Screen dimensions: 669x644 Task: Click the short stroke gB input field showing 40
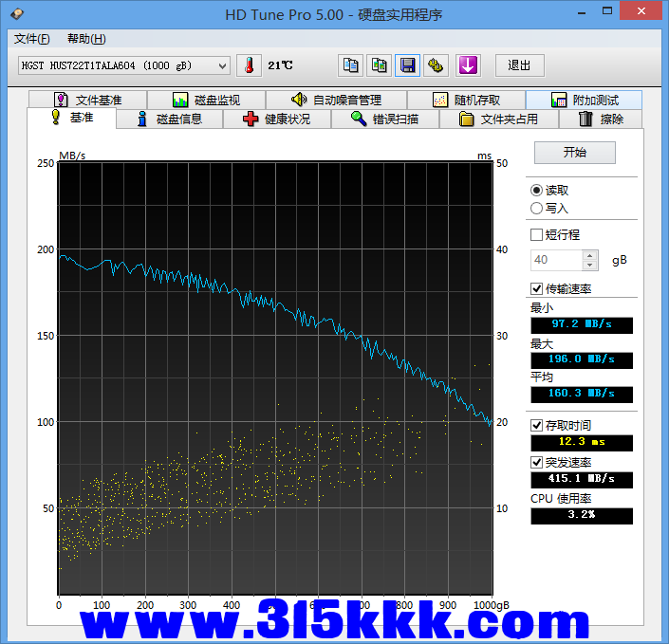(x=556, y=260)
